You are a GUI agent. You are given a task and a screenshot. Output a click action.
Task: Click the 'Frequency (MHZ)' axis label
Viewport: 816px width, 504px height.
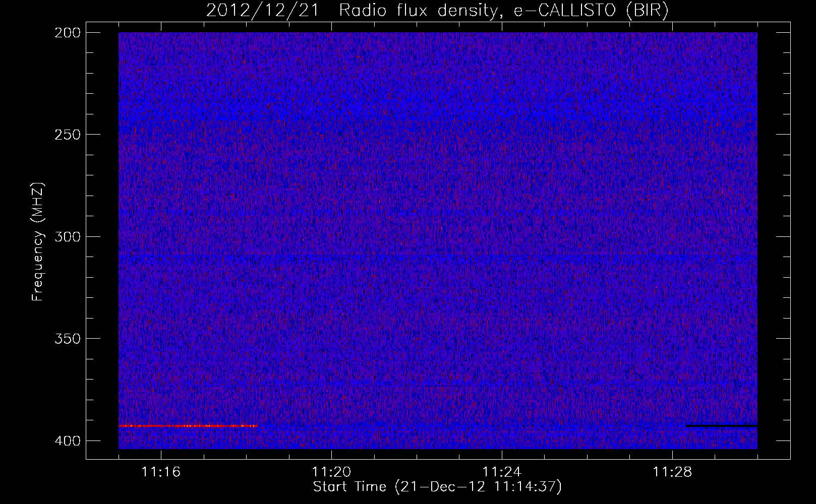point(38,242)
